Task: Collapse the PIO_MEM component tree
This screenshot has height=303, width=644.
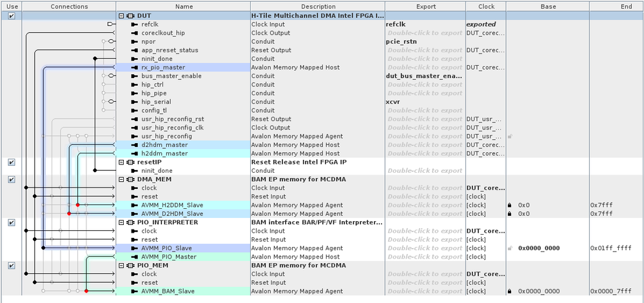Action: tap(121, 266)
